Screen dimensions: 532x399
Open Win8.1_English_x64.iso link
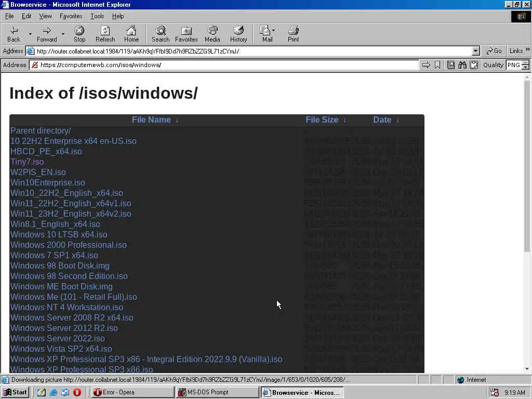pos(55,224)
